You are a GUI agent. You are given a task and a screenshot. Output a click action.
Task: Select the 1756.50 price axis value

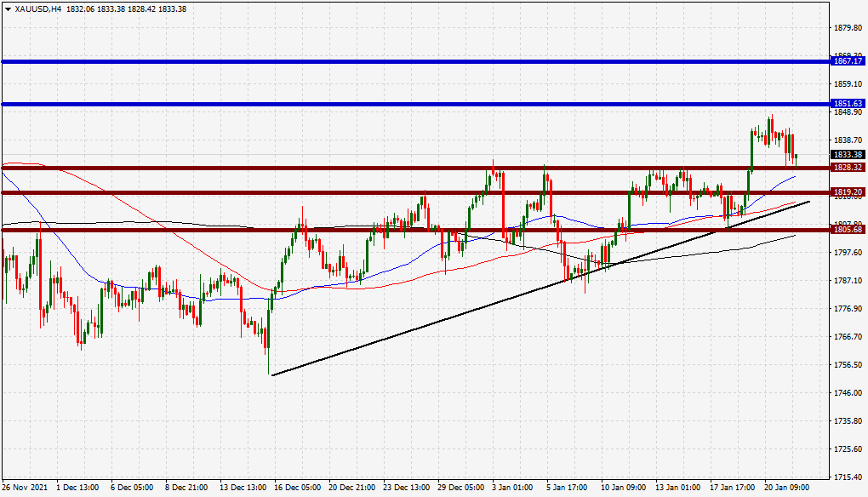(848, 365)
